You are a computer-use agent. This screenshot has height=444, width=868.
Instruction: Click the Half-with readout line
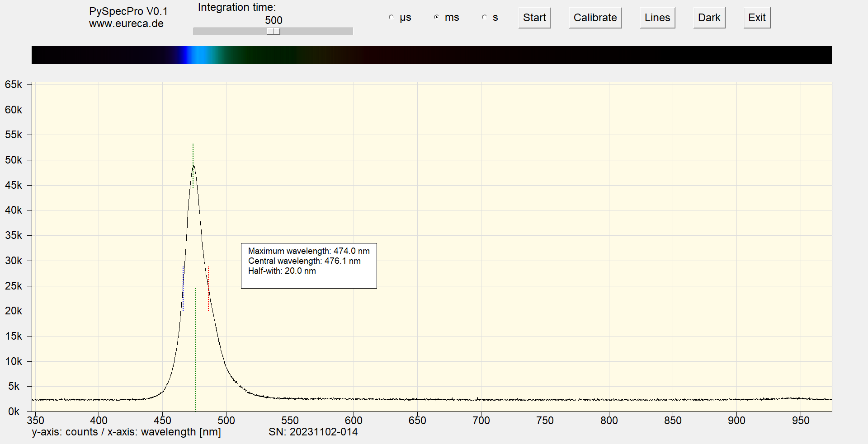[282, 271]
